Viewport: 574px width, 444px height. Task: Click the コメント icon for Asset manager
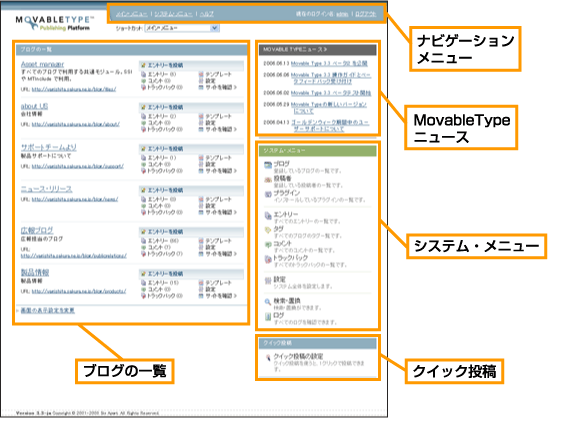point(144,81)
